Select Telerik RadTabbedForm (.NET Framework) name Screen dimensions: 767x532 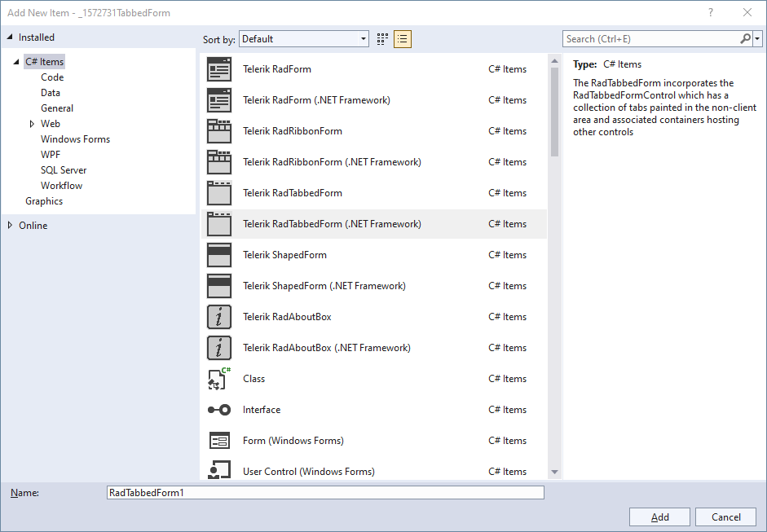coord(332,224)
